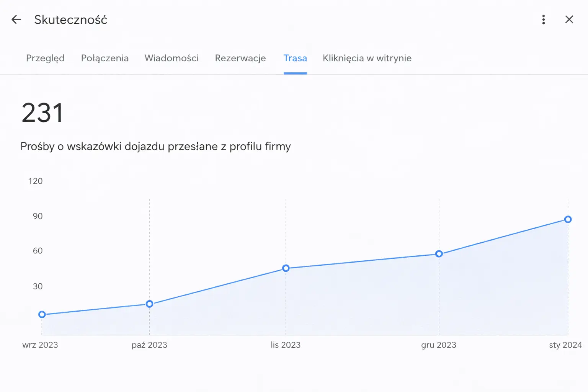This screenshot has width=588, height=392.
Task: Switch to the Rezerwacje tab
Action: [240, 58]
